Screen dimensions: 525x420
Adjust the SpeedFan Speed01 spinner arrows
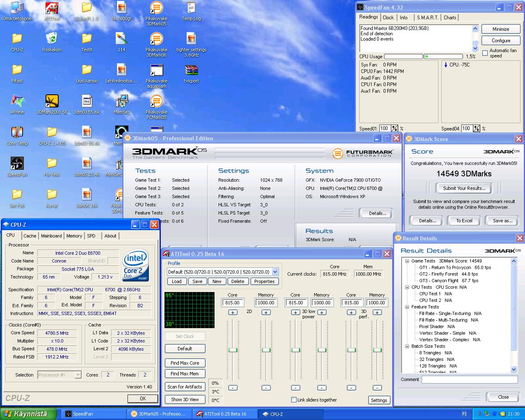[395, 128]
